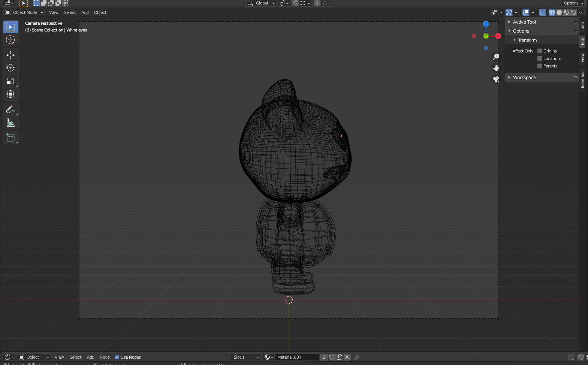Enable Affect Only Origins checkbox
The width and height of the screenshot is (588, 365).
click(x=540, y=51)
